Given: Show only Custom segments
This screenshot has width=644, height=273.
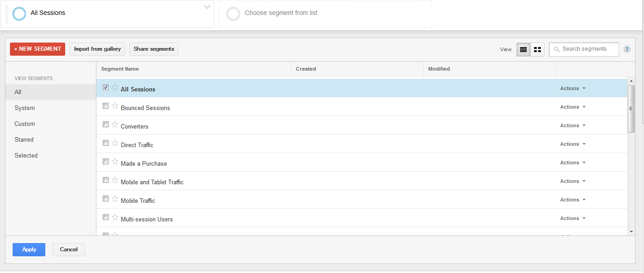Looking at the screenshot, I should coord(24,124).
